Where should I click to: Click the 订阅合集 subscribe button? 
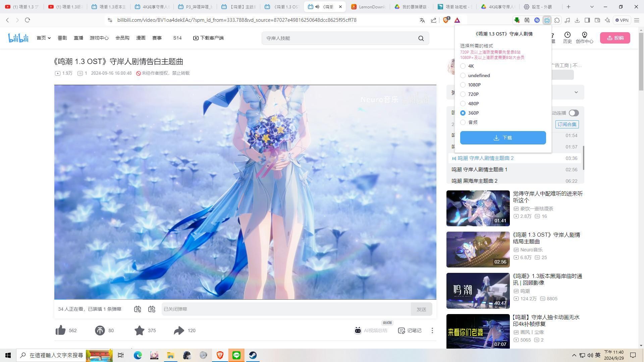567,124
